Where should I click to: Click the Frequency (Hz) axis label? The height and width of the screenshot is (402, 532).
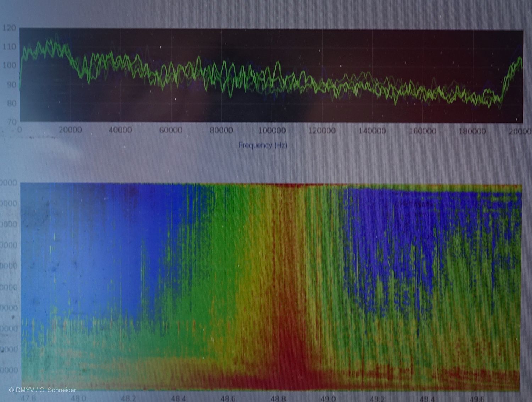click(x=262, y=145)
